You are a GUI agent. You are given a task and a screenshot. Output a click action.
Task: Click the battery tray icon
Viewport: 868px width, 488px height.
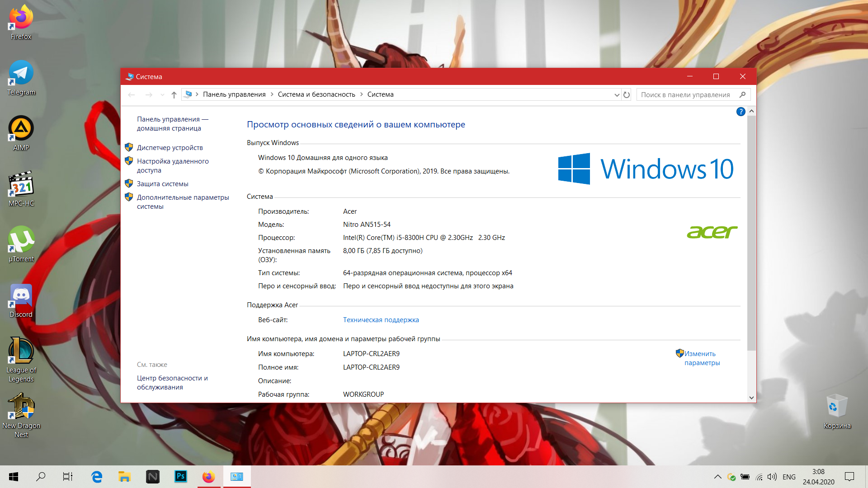point(745,477)
